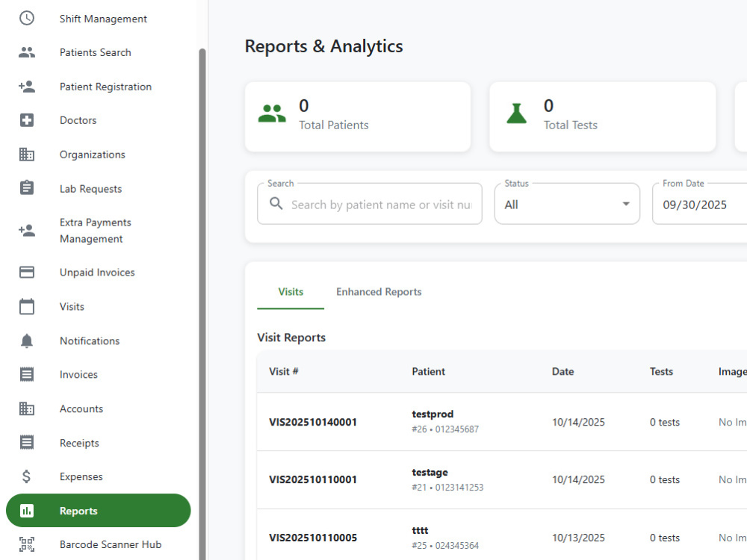The image size is (747, 560).
Task: Open Organizations from the sidebar
Action: (x=93, y=155)
